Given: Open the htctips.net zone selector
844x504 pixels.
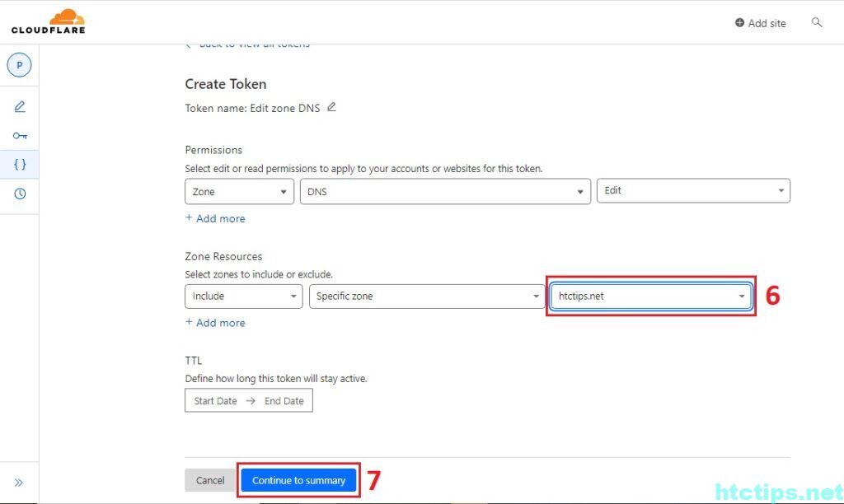Looking at the screenshot, I should pos(650,296).
